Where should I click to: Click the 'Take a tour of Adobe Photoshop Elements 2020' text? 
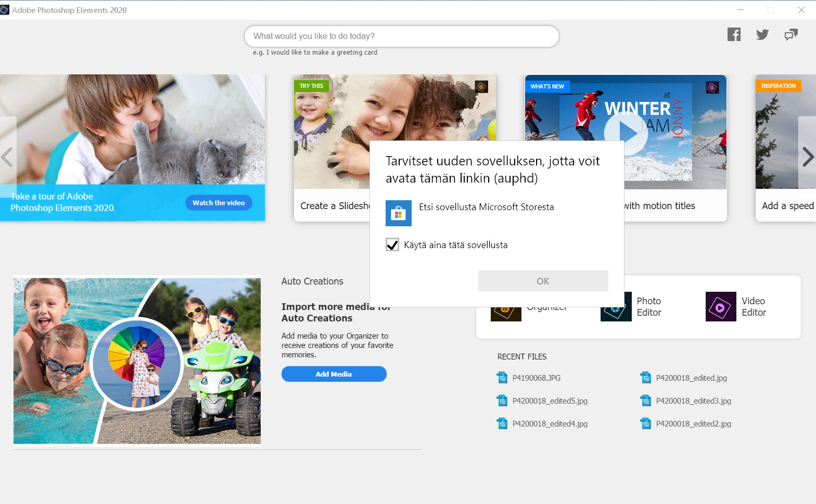tap(63, 202)
